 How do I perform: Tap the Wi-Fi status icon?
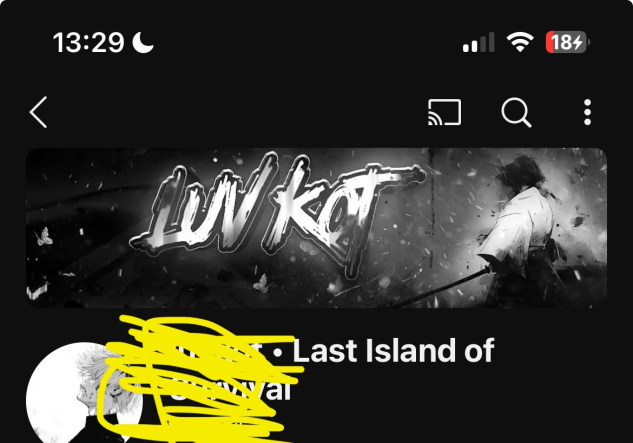pyautogui.click(x=520, y=42)
